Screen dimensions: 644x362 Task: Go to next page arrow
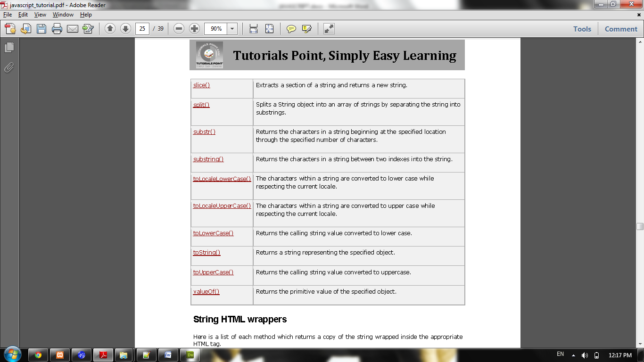[125, 29]
